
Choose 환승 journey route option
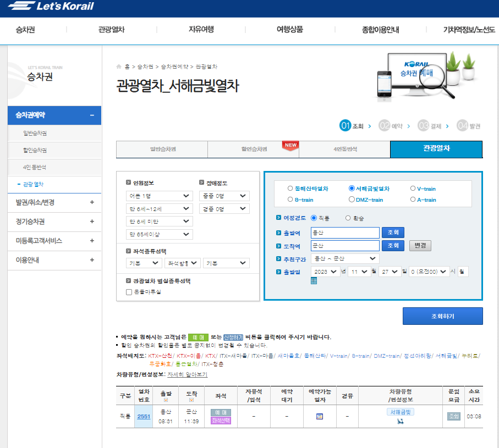point(348,218)
